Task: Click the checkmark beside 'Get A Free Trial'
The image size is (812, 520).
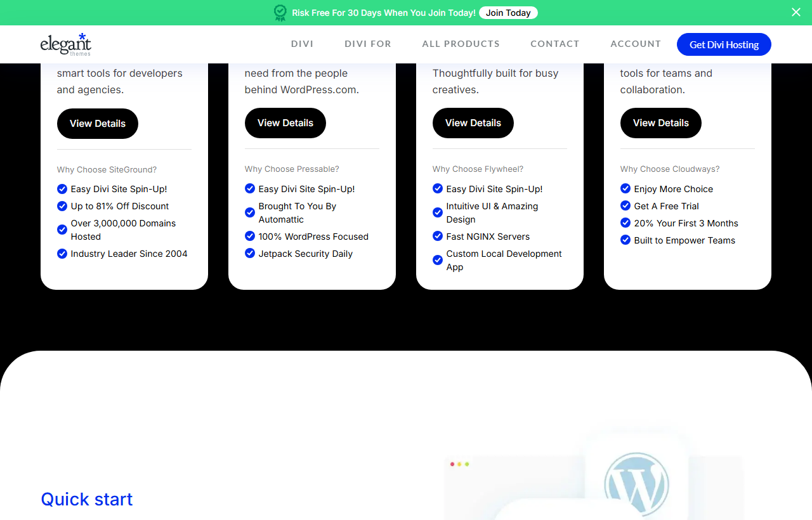Action: click(625, 206)
